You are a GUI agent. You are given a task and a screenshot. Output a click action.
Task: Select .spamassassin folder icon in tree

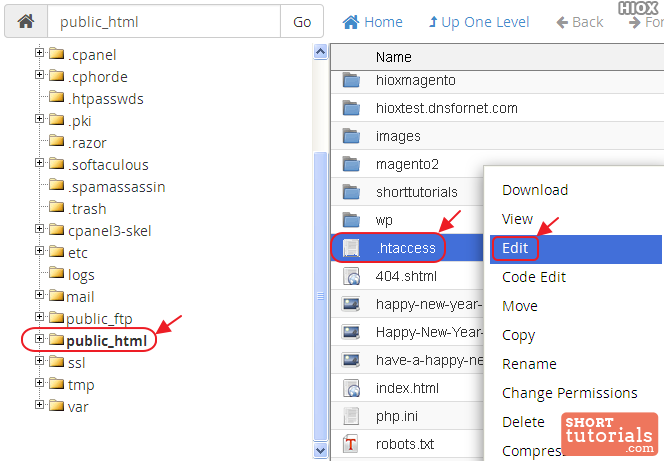coord(56,185)
